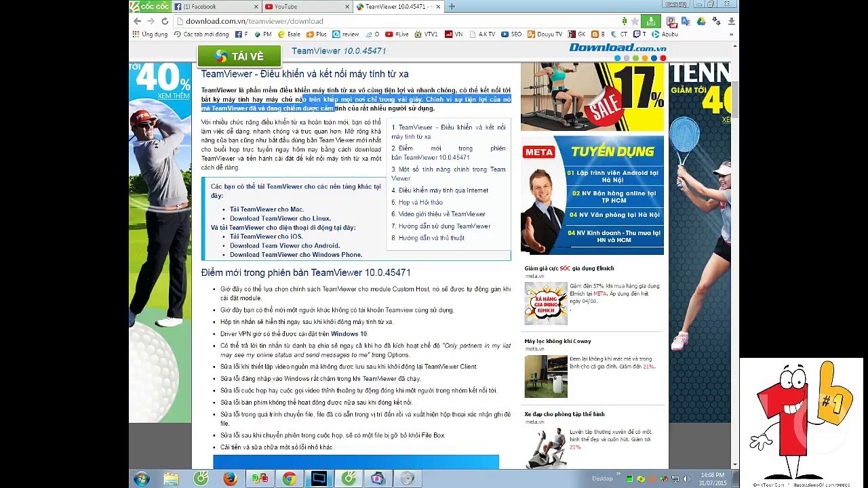Open the Esale bookmark
Viewport: 868px width, 488px height.
290,35
